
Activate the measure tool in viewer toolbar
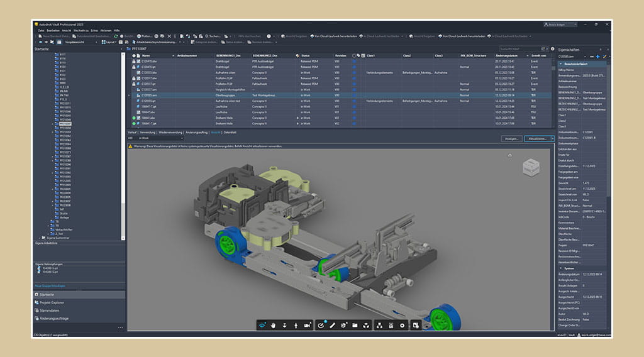pos(332,325)
